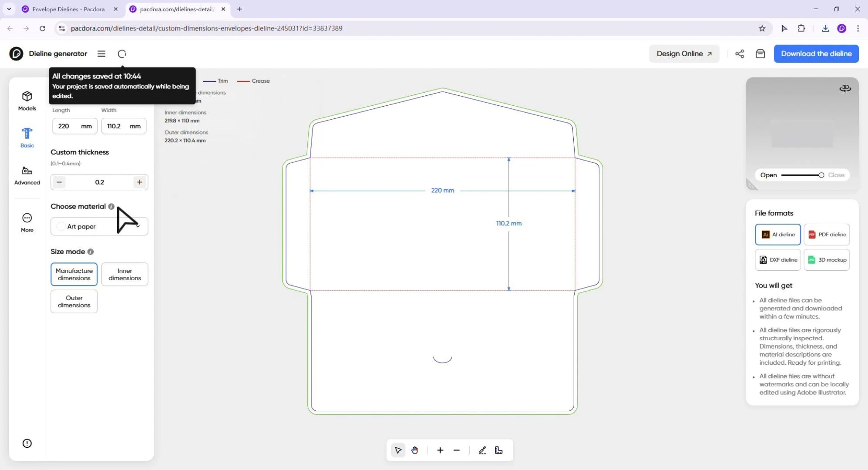Select the pointer tool in bottom toolbar

[x=398, y=450]
